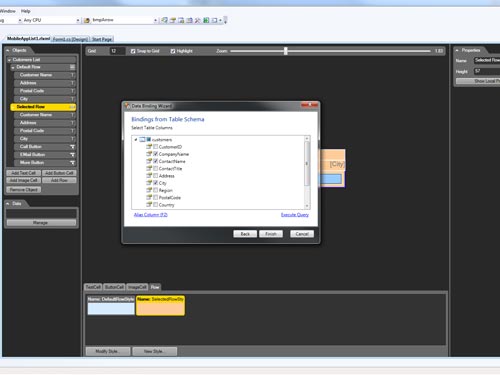
Task: Click the first icon right of bmpArrow dropdown
Action: (x=164, y=20)
